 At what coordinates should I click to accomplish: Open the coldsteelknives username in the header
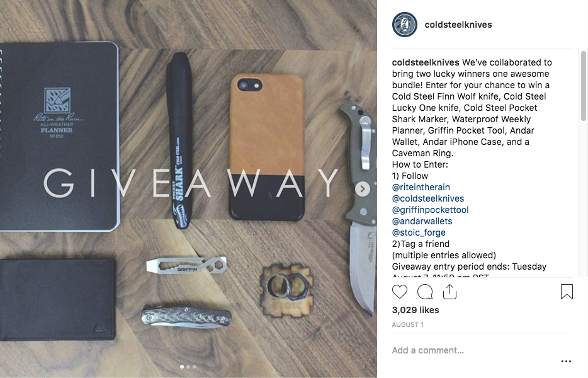(x=458, y=25)
